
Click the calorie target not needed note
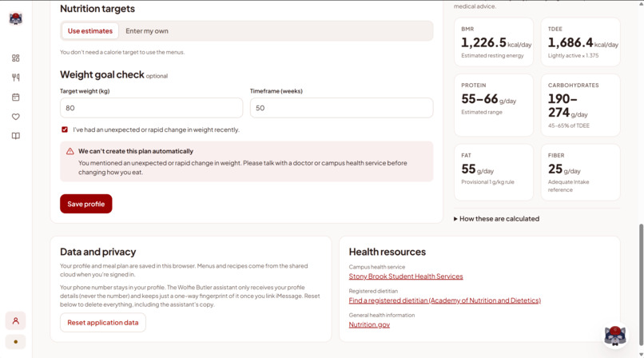122,52
